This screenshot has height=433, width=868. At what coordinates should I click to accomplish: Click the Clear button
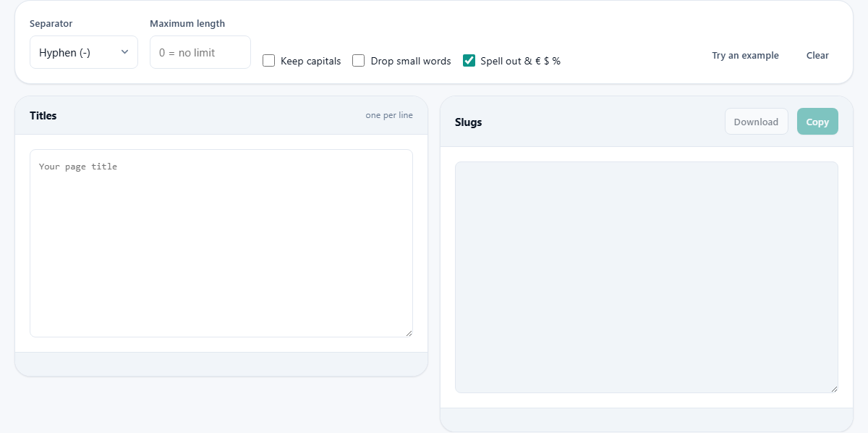[817, 55]
